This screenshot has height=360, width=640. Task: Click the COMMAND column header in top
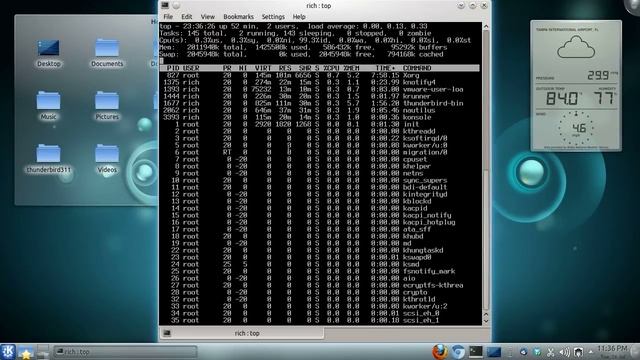click(417, 68)
